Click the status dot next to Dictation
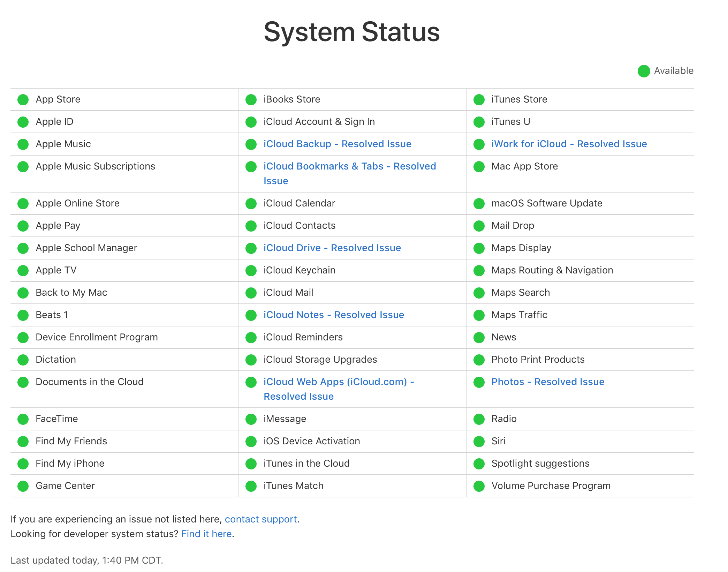This screenshot has width=728, height=572. point(23,360)
